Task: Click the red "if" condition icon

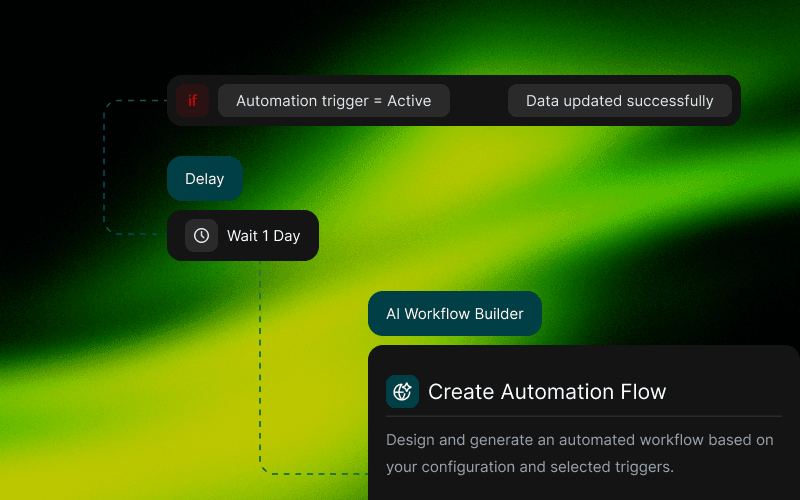Action: [193, 101]
